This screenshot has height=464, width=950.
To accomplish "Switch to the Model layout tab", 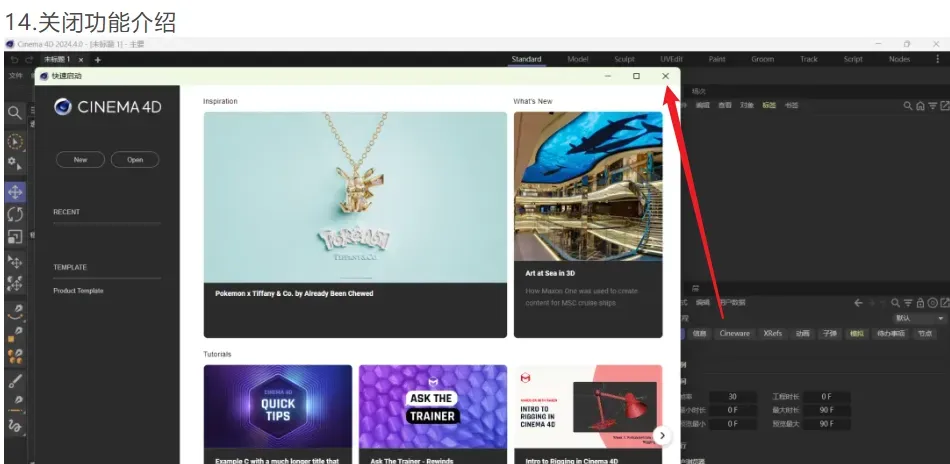I will 577,59.
